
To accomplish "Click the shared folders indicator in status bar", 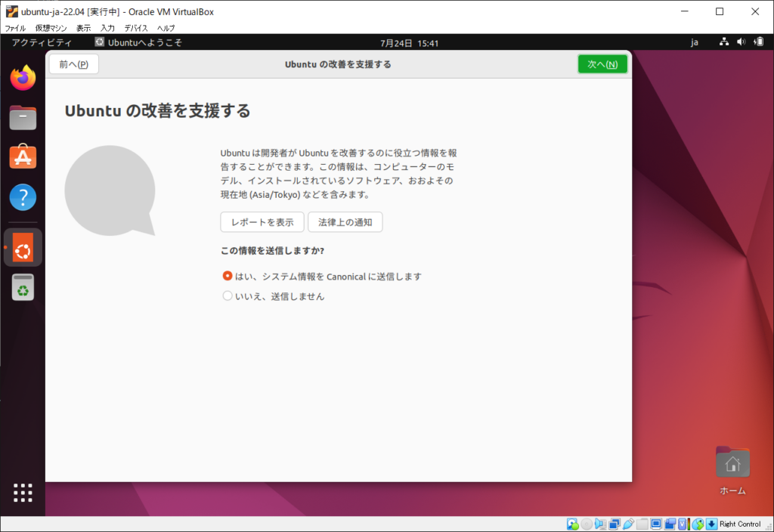I will click(x=642, y=524).
